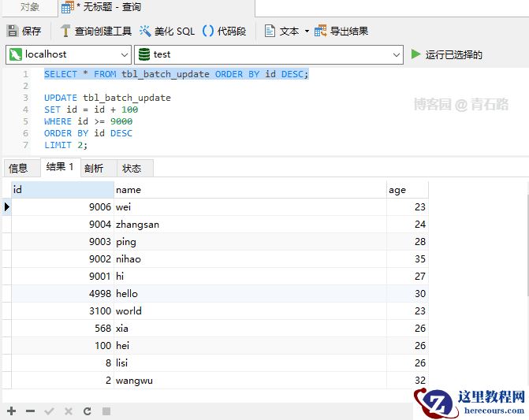
Task: Click the id cell 568
Action: (63, 329)
